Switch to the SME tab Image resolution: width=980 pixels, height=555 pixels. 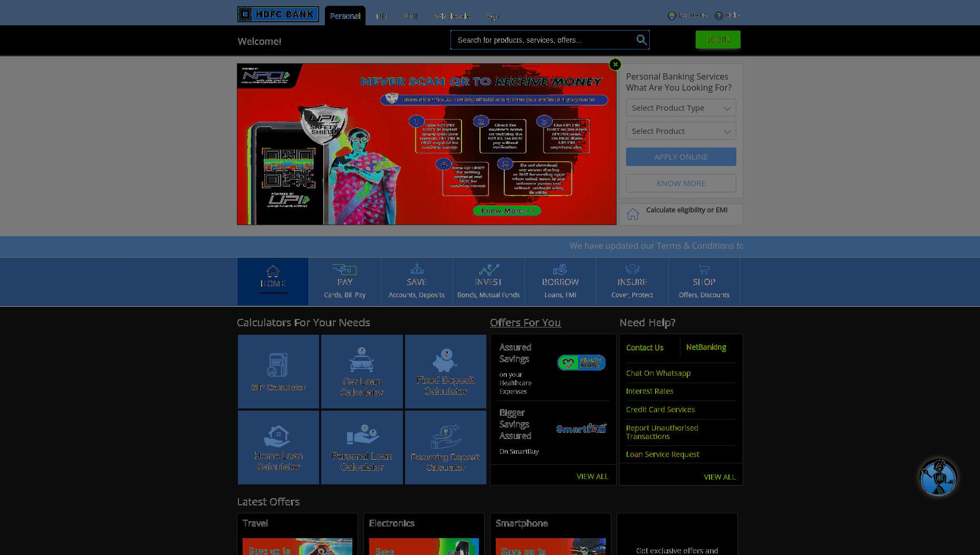coord(411,16)
